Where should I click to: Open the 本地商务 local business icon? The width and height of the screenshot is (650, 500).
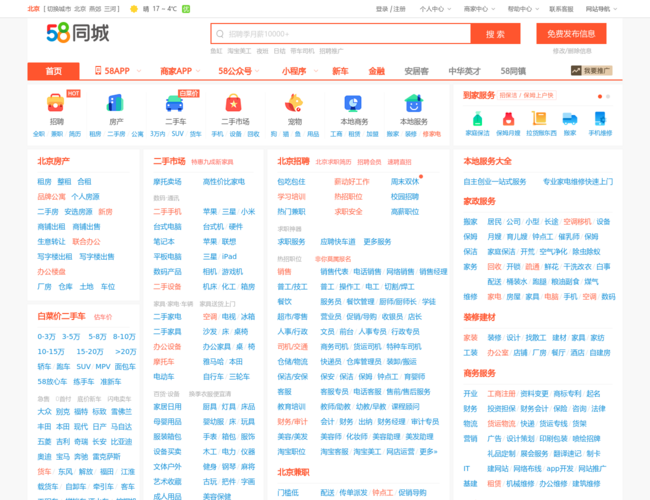(353, 103)
